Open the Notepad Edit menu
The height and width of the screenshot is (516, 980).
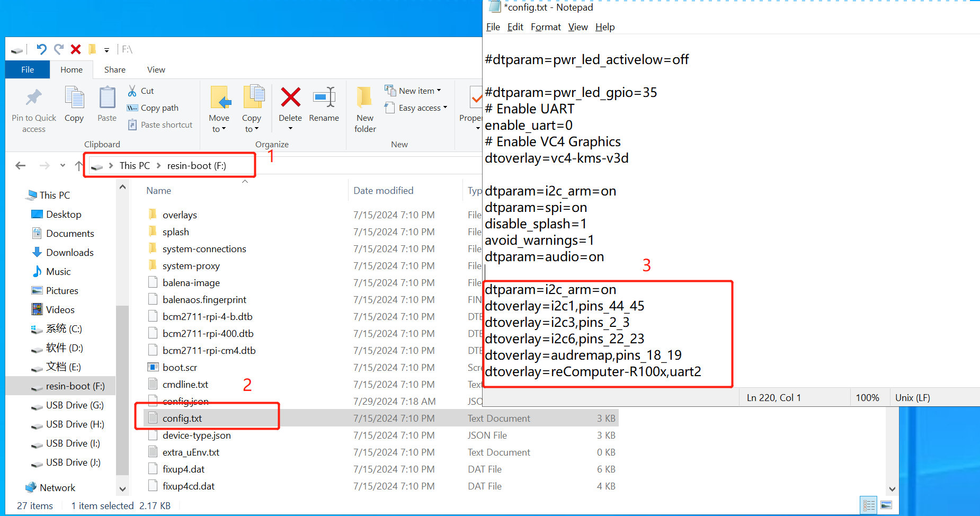(515, 27)
